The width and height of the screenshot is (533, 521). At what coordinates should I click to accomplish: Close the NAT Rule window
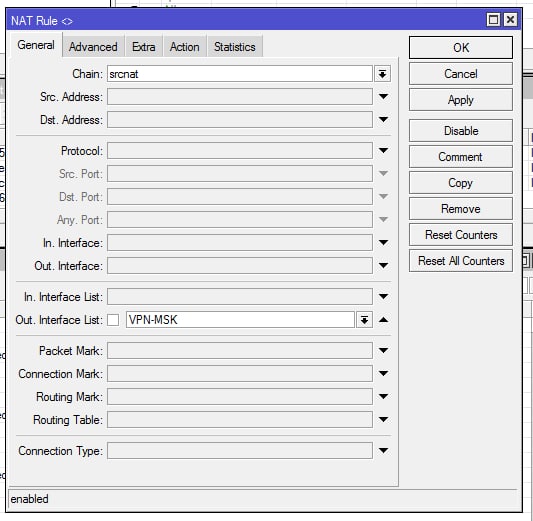(x=510, y=20)
